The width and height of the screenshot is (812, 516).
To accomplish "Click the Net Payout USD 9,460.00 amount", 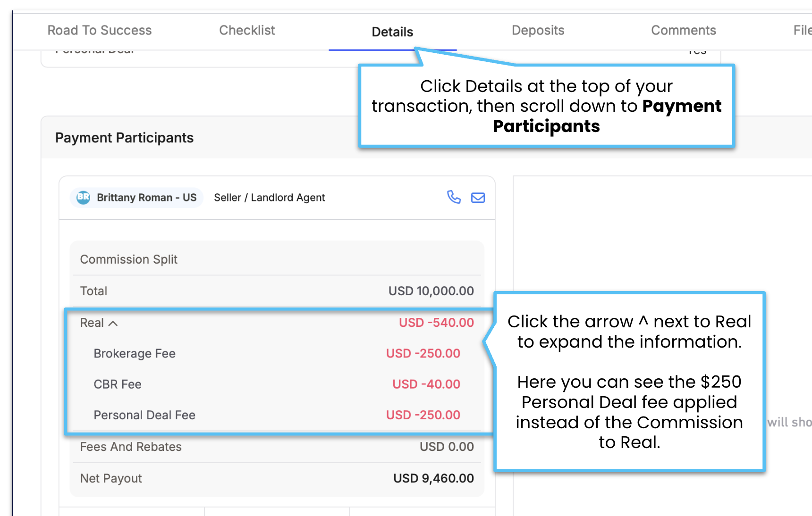I will pos(433,478).
